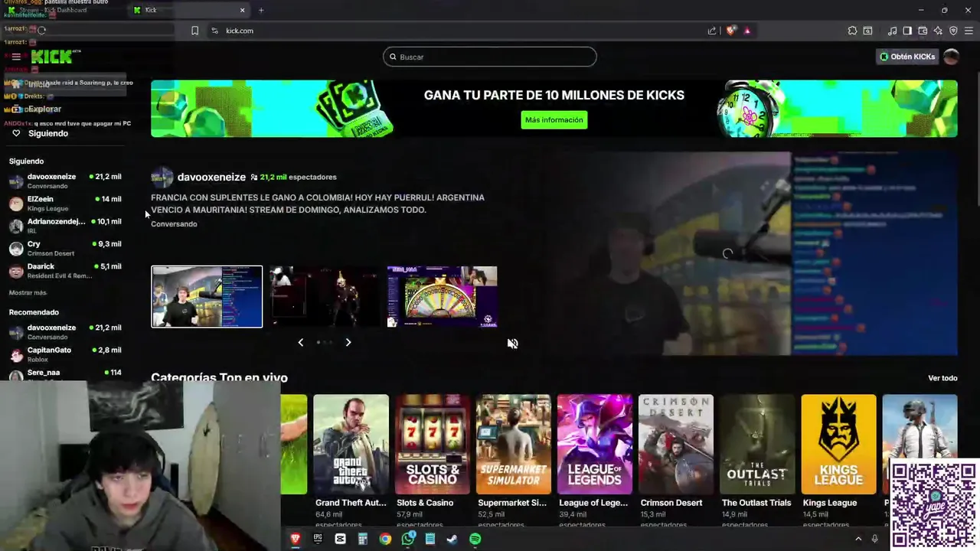Click the share page icon in address bar

[x=712, y=31]
